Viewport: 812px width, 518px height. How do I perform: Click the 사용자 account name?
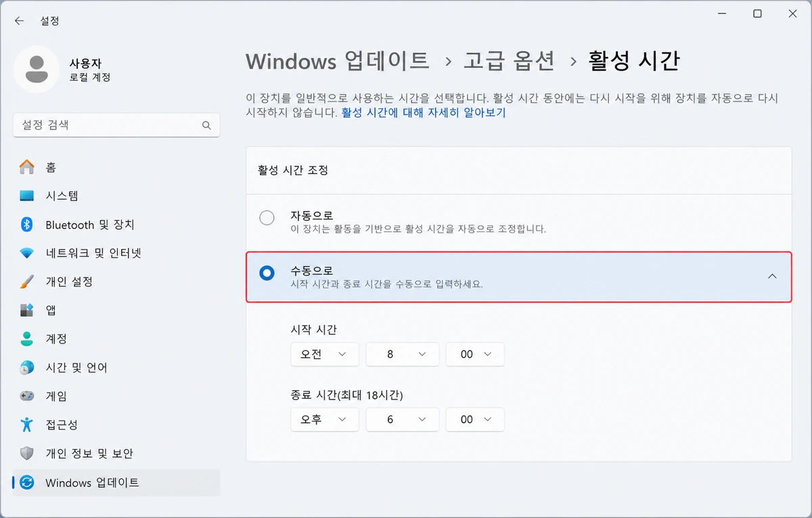85,63
